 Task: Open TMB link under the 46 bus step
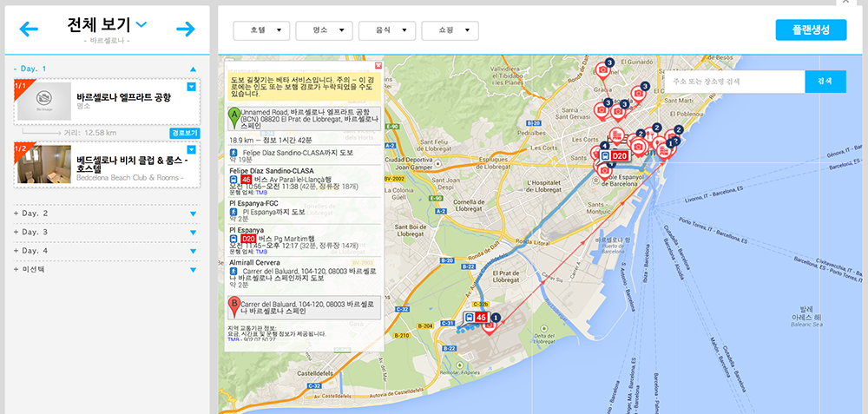point(260,193)
